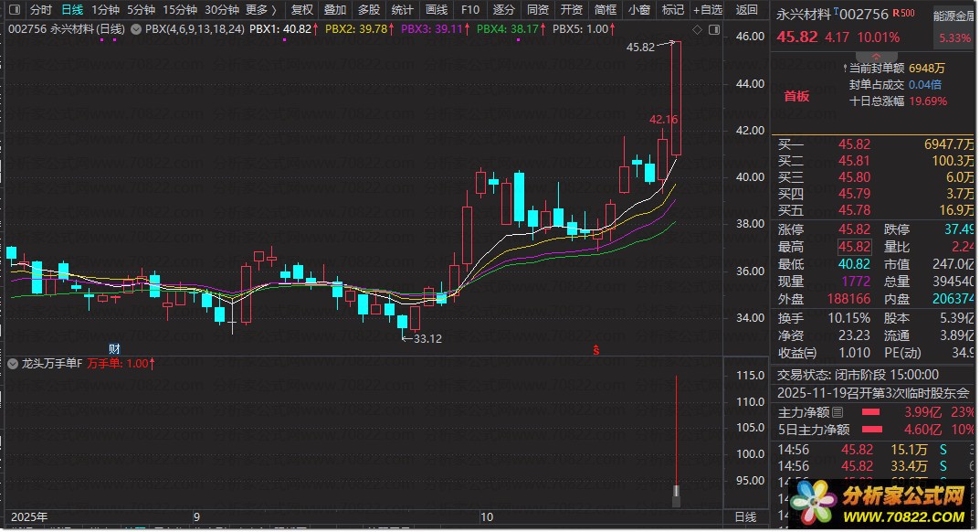Click the sidebar panel icon left of 分时
Viewport: 980px width, 532px height.
click(15, 9)
